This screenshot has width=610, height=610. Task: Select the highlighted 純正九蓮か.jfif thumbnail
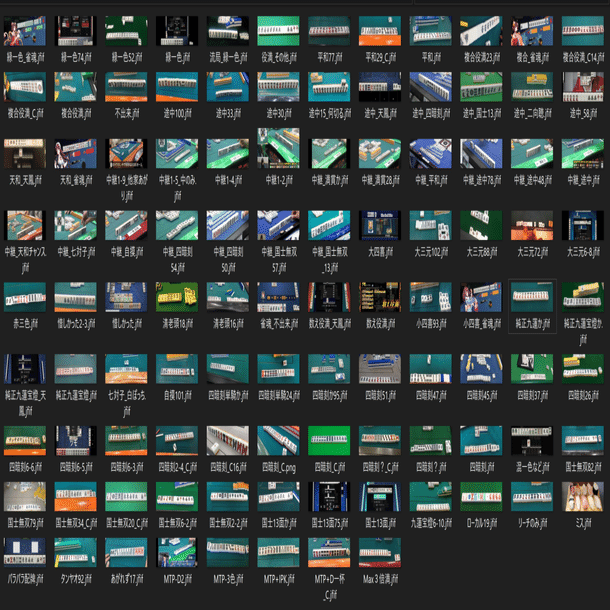(x=532, y=297)
